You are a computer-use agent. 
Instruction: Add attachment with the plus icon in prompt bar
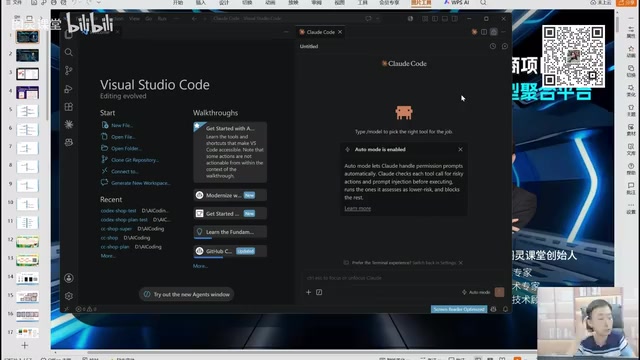(x=309, y=292)
